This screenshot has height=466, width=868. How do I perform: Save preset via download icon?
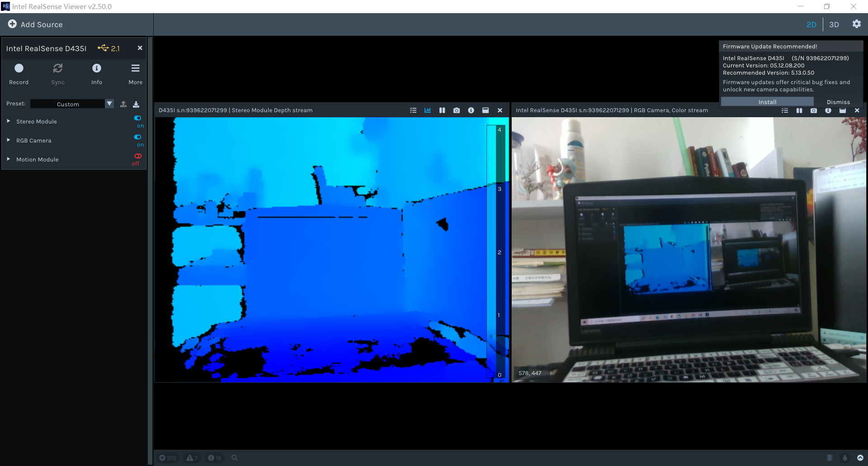pos(136,104)
